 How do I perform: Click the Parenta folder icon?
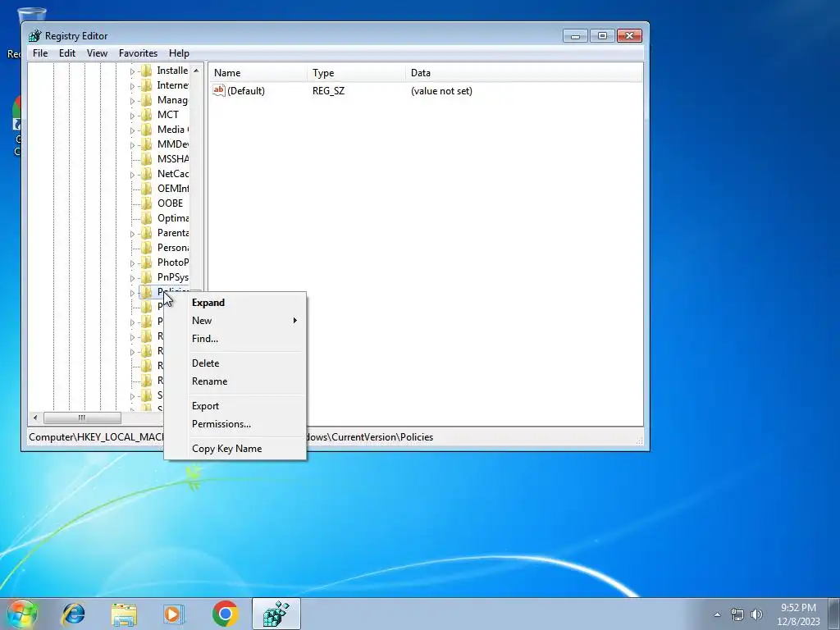coord(146,233)
